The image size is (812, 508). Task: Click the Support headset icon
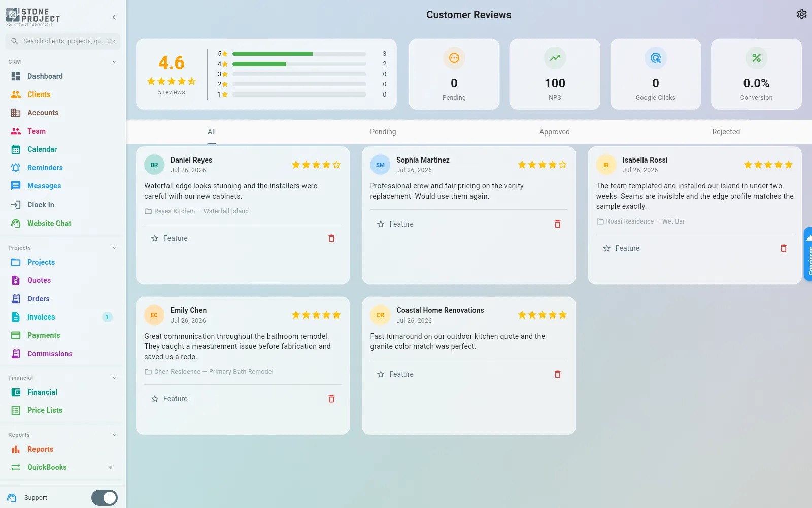click(12, 498)
